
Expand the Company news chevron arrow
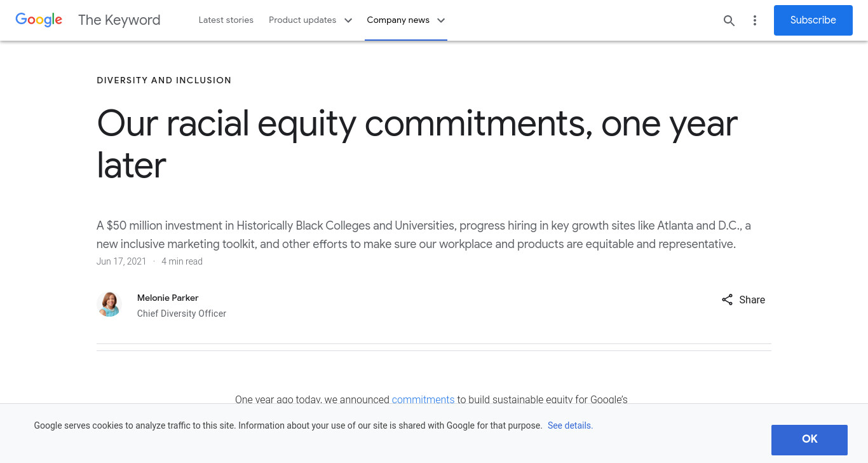[x=441, y=20]
